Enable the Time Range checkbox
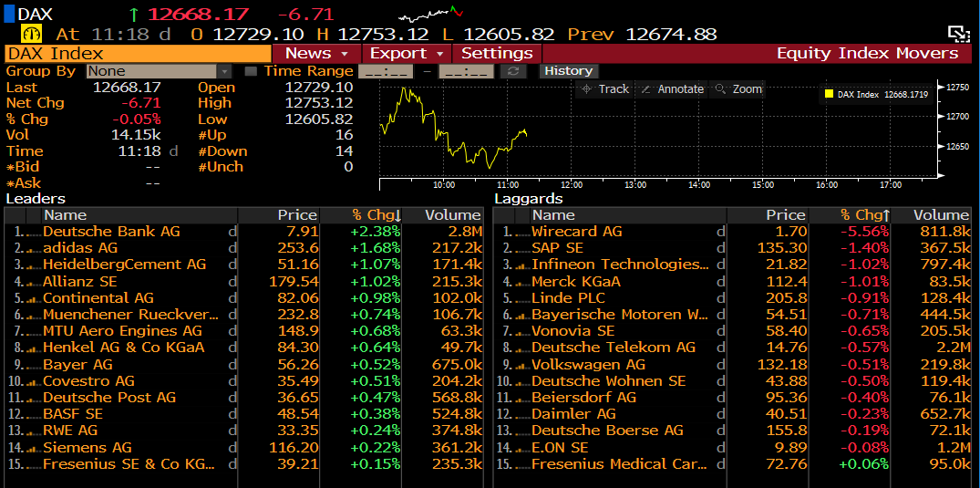 click(251, 71)
